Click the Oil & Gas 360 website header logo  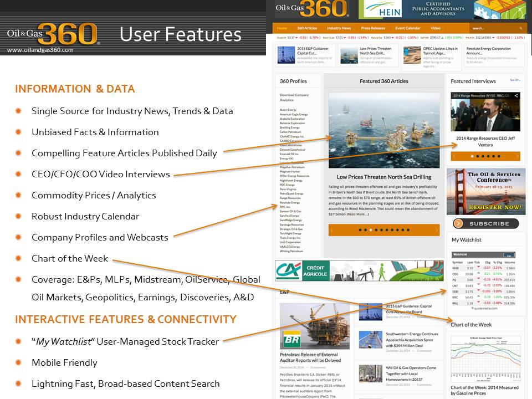tap(313, 9)
